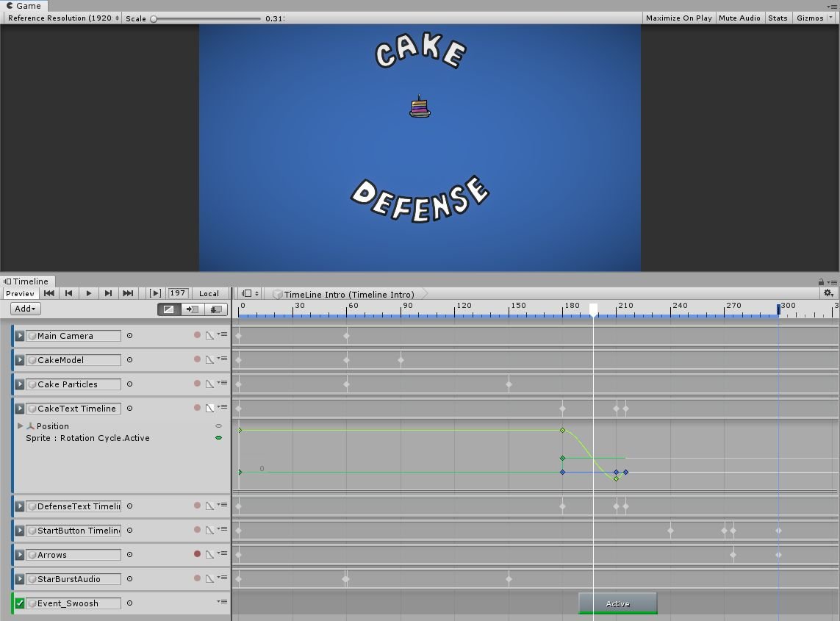
Task: Open the Timeline panel options menu
Action: 833,281
